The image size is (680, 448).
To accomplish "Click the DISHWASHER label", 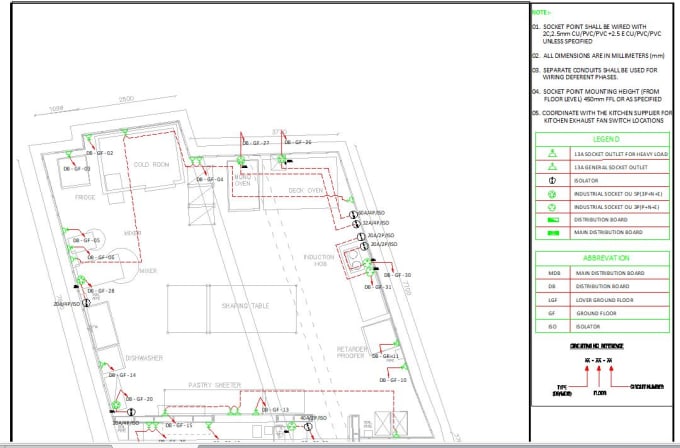I will point(144,358).
